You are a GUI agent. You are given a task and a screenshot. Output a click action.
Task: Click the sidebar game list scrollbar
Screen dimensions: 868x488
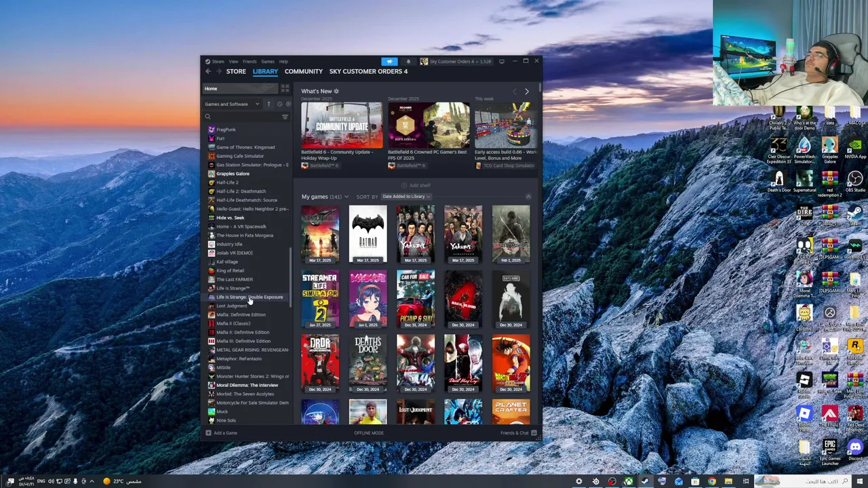(x=291, y=278)
